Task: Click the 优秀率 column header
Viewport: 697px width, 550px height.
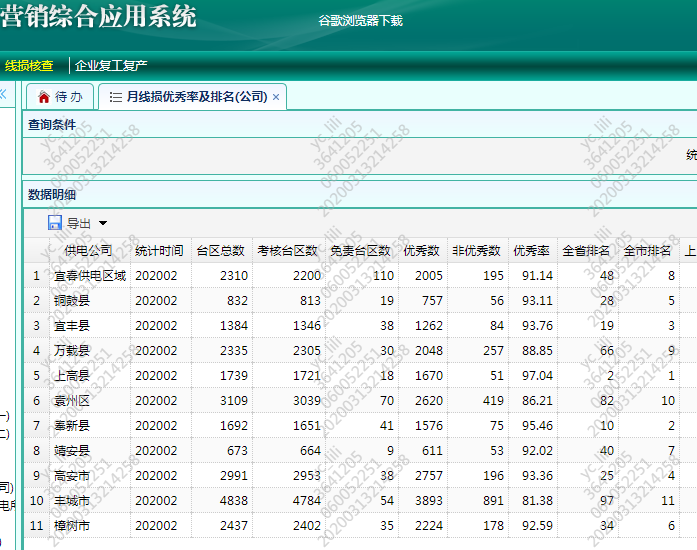Action: pyautogui.click(x=533, y=250)
